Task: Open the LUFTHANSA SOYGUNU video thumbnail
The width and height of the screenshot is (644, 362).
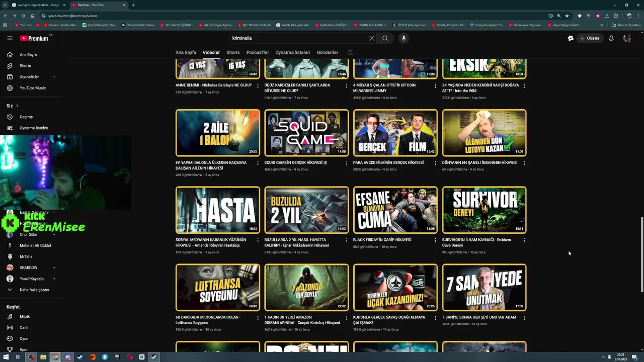Action: click(218, 288)
